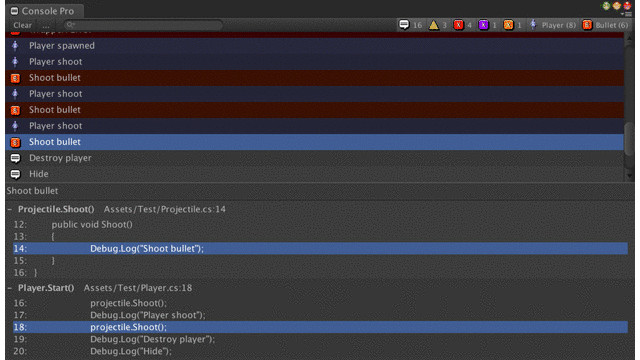640x360 pixels.
Task: Collapse the Player.Start() stack frame
Action: [10, 288]
